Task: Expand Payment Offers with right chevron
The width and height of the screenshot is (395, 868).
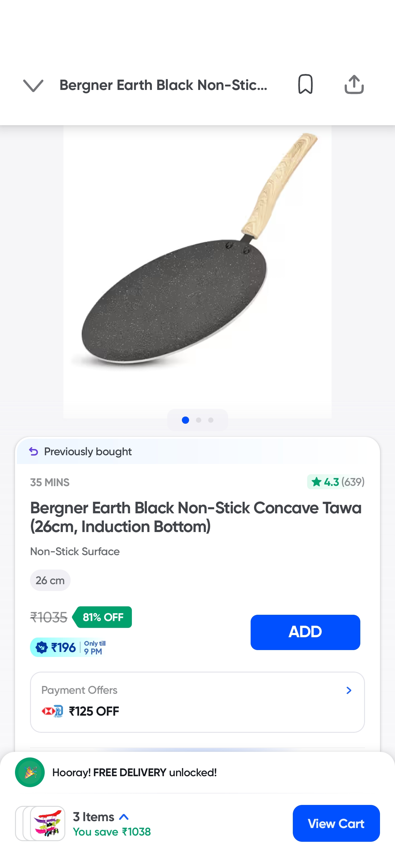Action: coord(349,690)
